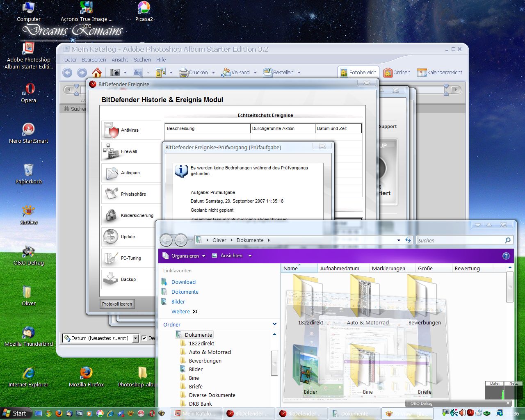
Task: Open the Ansichten dropdown arrow in Explorer
Action: [x=250, y=256]
